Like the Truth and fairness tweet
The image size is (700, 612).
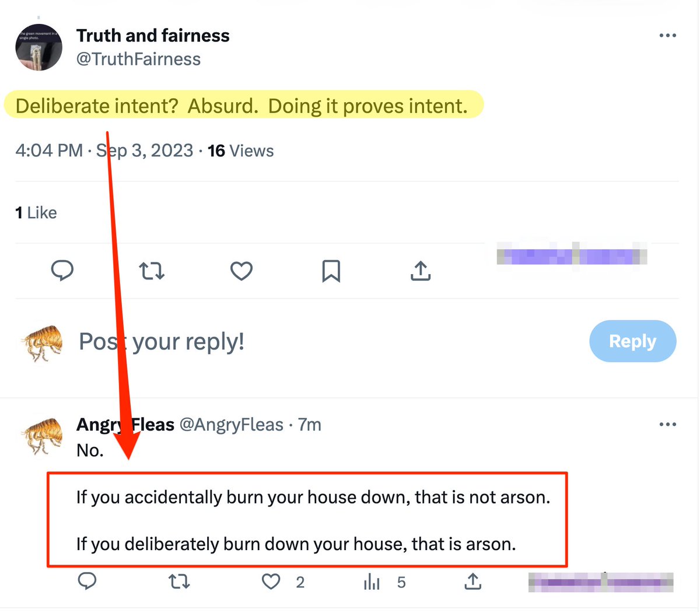[242, 271]
